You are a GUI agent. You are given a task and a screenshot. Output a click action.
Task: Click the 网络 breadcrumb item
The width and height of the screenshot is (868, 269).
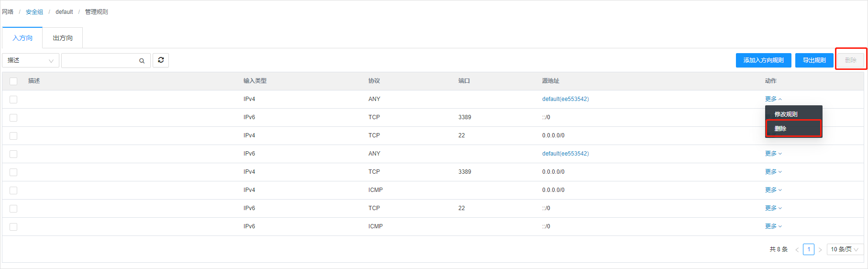click(8, 12)
